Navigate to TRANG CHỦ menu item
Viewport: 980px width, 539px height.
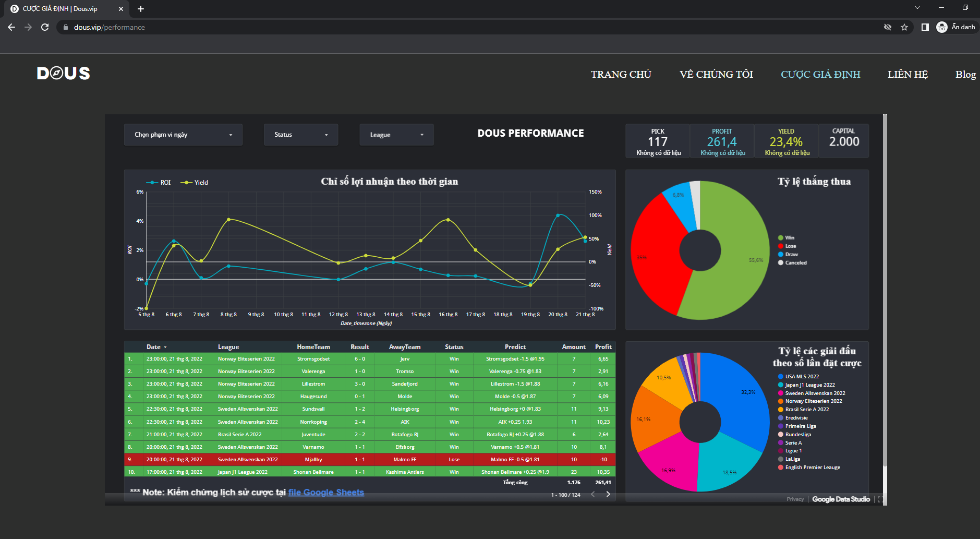621,75
